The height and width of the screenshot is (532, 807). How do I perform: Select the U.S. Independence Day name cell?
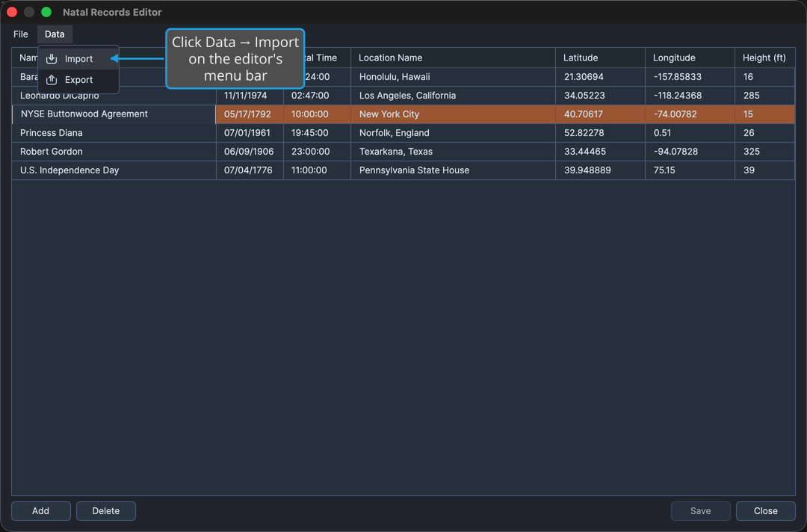coord(114,170)
